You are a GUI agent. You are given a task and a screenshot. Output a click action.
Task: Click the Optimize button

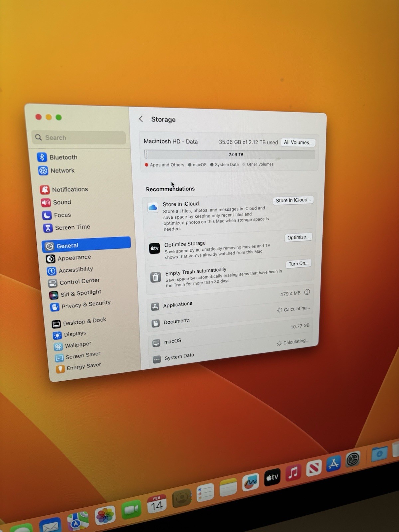(298, 237)
